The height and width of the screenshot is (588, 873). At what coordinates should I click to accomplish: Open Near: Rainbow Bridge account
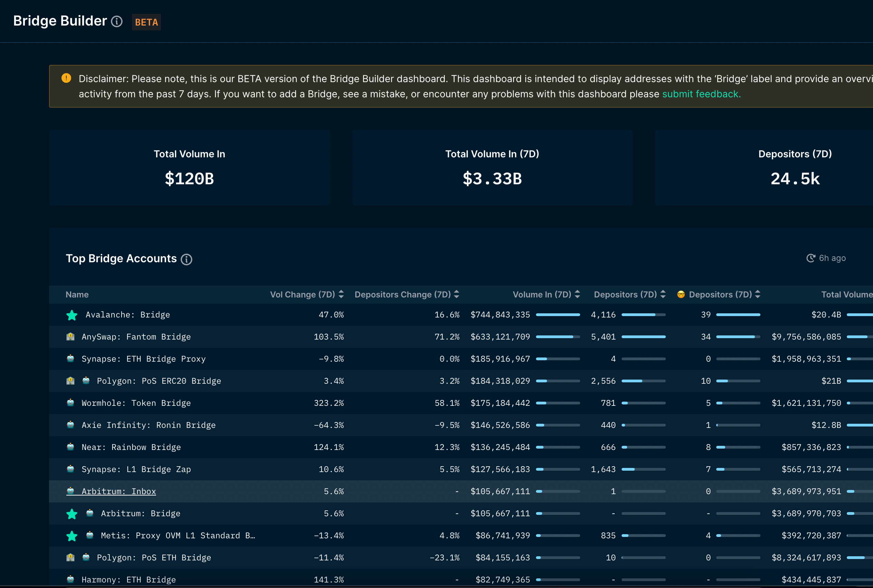pyautogui.click(x=131, y=447)
